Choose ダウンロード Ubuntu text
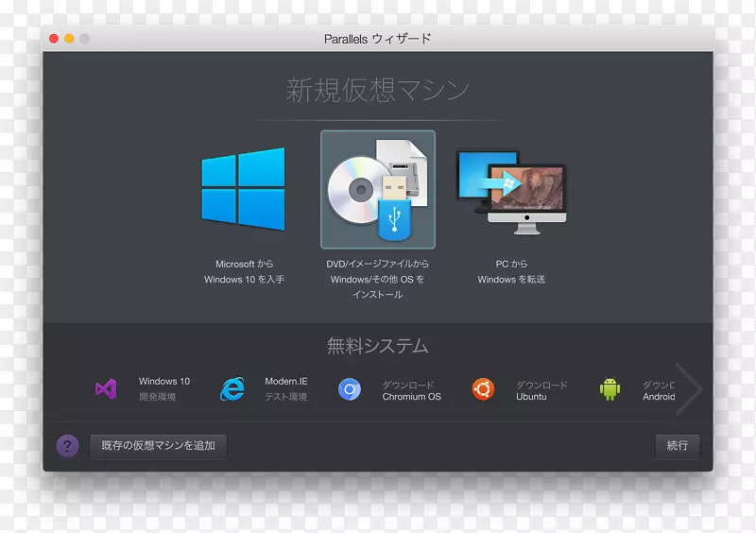Screen dimensions: 756x533 tap(541, 390)
